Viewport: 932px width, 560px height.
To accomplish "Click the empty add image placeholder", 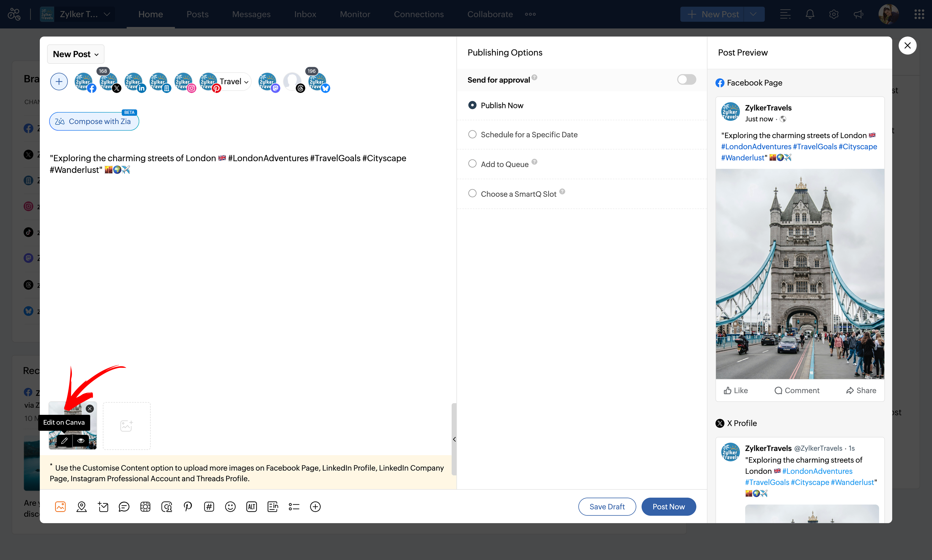I will [127, 426].
